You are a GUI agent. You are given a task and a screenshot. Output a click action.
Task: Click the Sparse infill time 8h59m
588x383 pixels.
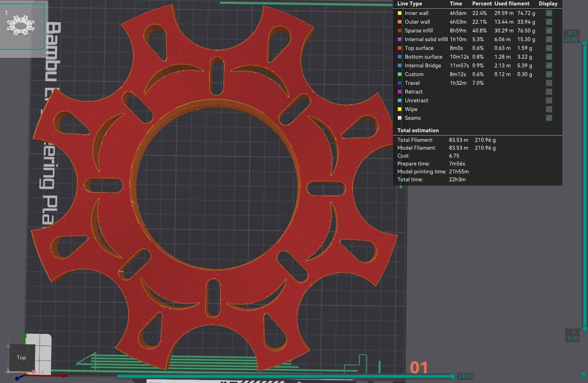coord(458,31)
